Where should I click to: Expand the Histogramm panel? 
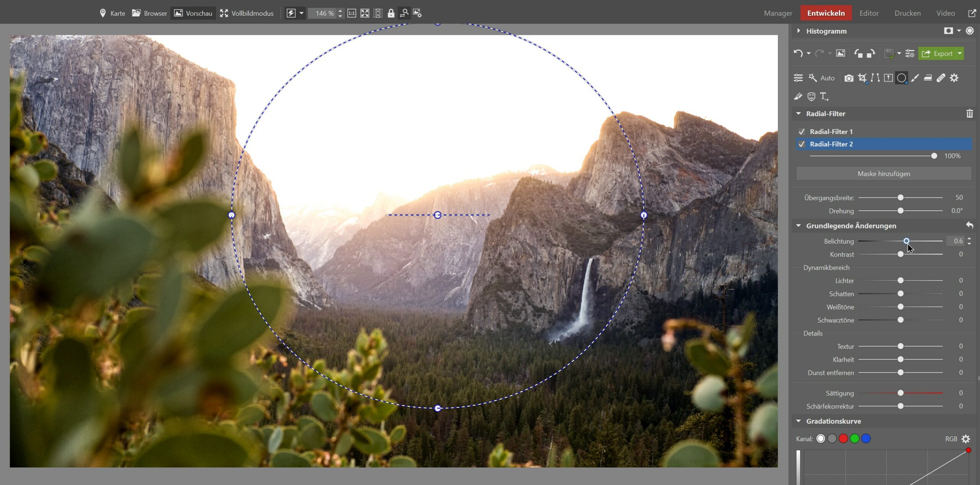799,31
